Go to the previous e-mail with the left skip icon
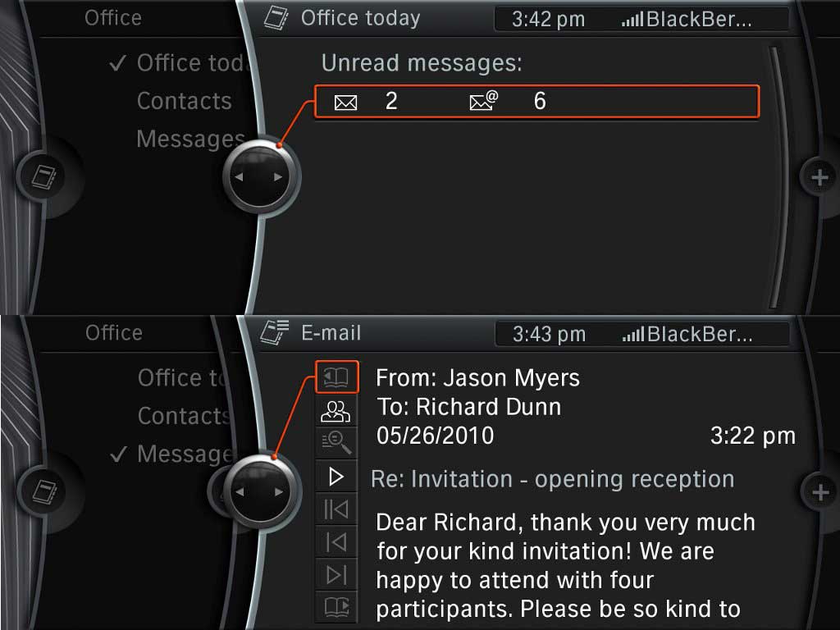 [x=336, y=542]
